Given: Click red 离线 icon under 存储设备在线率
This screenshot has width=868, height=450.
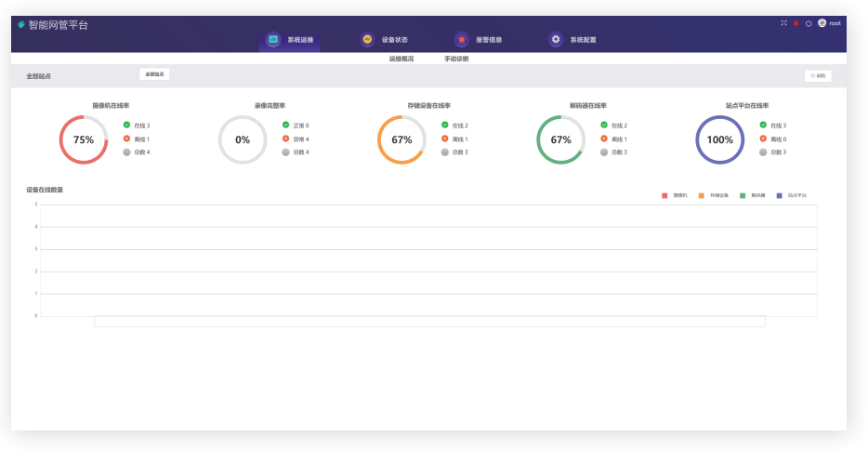Looking at the screenshot, I should [445, 139].
